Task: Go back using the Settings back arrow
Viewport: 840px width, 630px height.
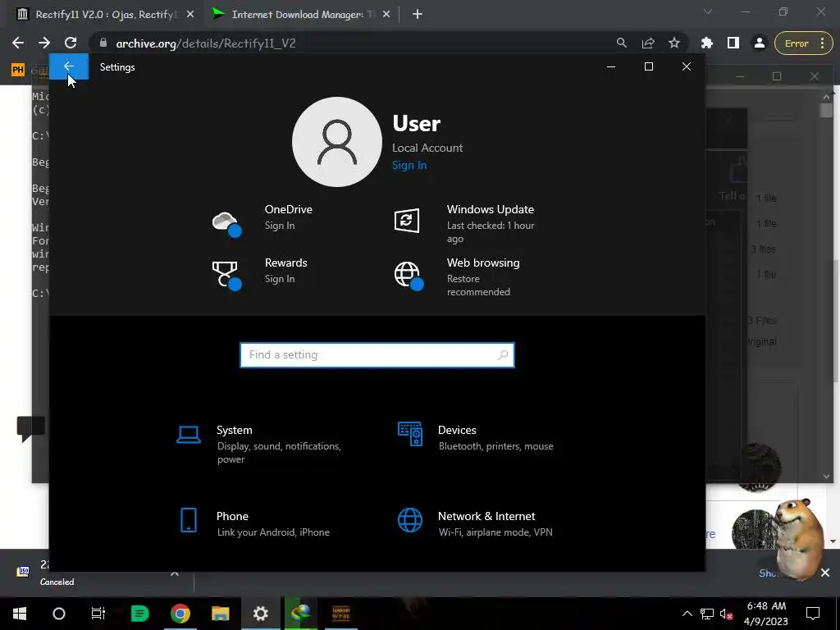Action: click(x=69, y=66)
